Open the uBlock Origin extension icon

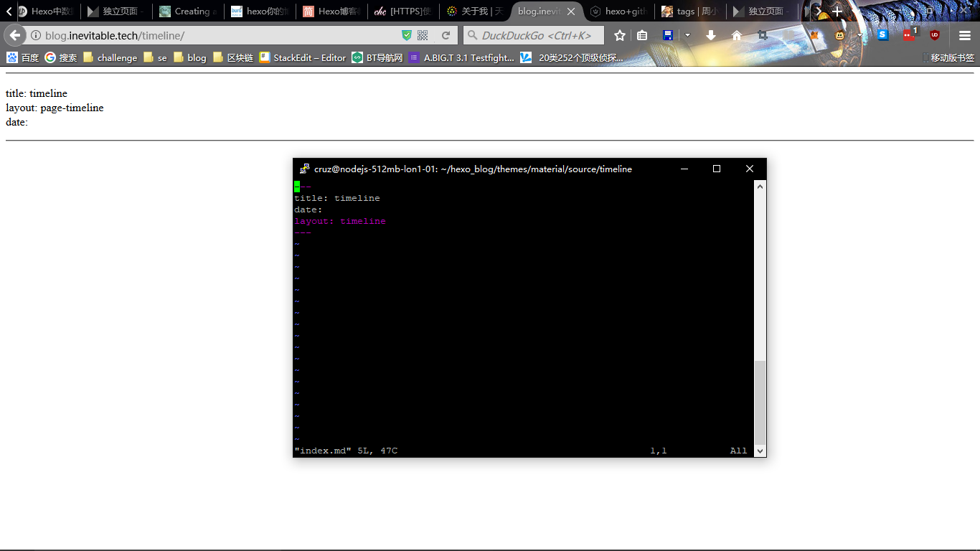point(935,34)
